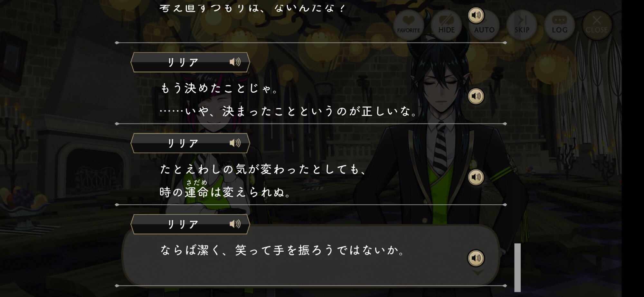Select the third リリア name plate

coord(190,224)
